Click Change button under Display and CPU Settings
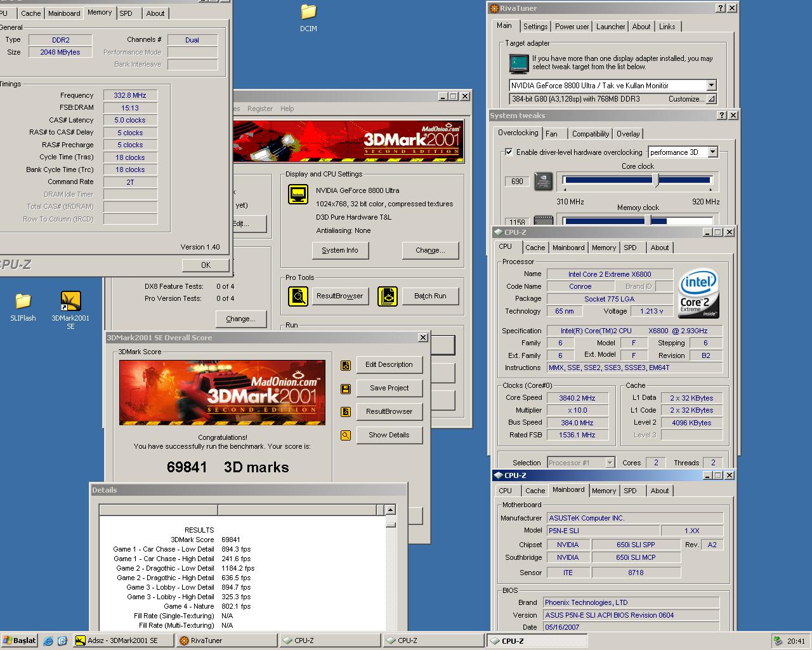The height and width of the screenshot is (650, 812). click(430, 250)
